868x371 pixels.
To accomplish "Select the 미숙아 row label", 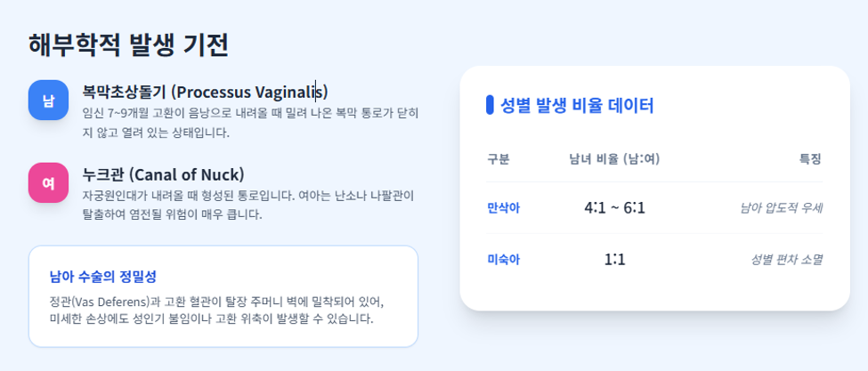I will [x=503, y=259].
